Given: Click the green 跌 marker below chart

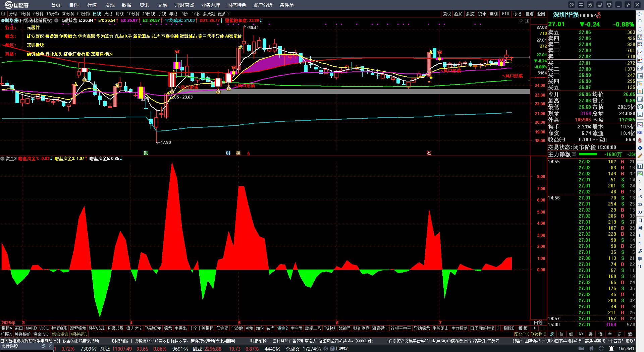Looking at the screenshot, I should pyautogui.click(x=146, y=153).
